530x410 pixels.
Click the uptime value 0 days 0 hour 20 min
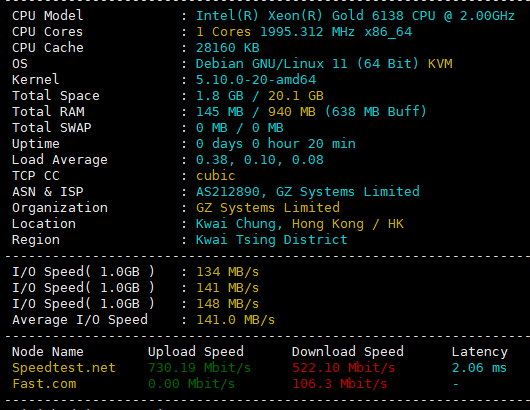[x=275, y=144]
